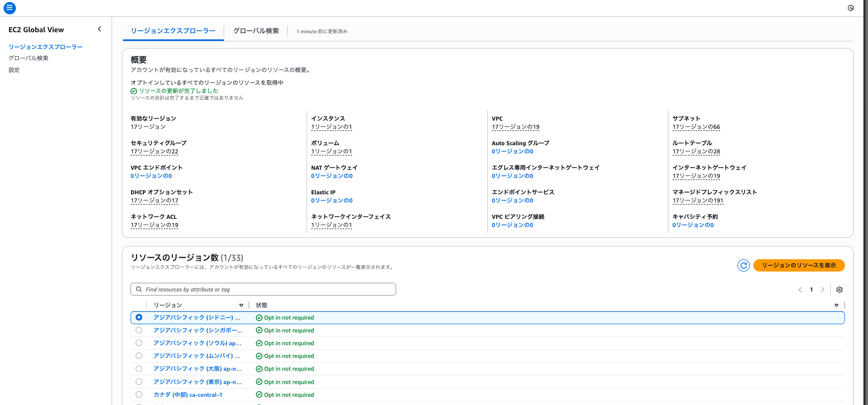This screenshot has width=868, height=405.
Task: Open 設定 in the sidebar
Action: [x=14, y=70]
